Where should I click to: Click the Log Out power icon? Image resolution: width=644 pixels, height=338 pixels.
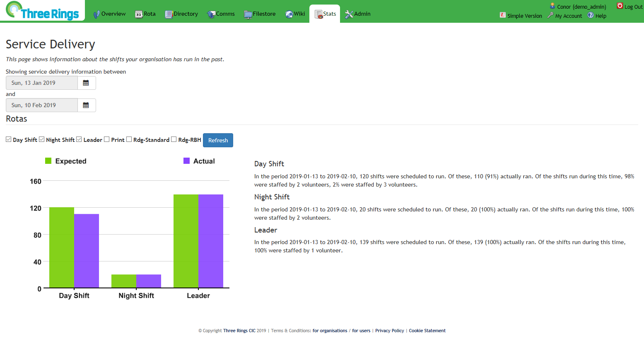620,6
